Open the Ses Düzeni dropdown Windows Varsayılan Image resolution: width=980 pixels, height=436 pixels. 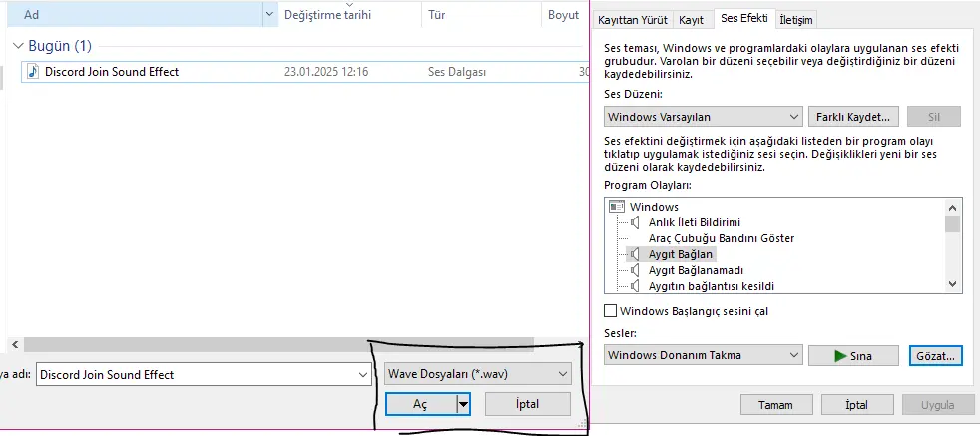pyautogui.click(x=704, y=117)
